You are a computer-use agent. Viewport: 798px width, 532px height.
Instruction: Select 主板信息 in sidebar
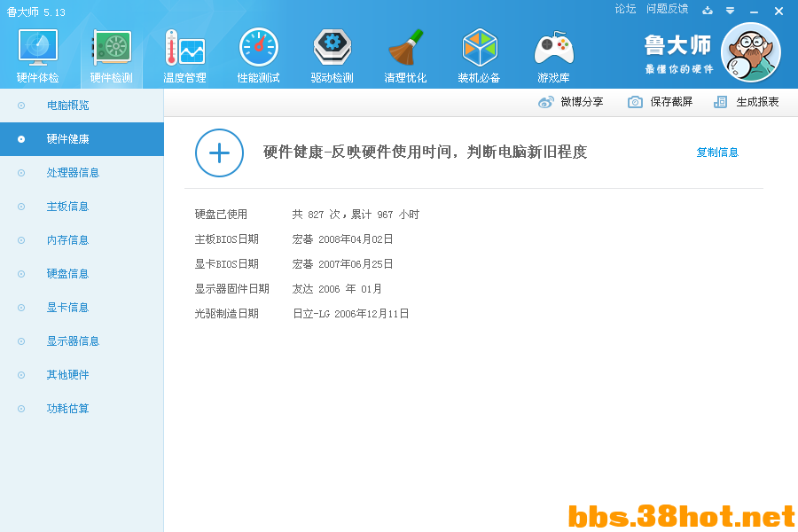tap(82, 207)
